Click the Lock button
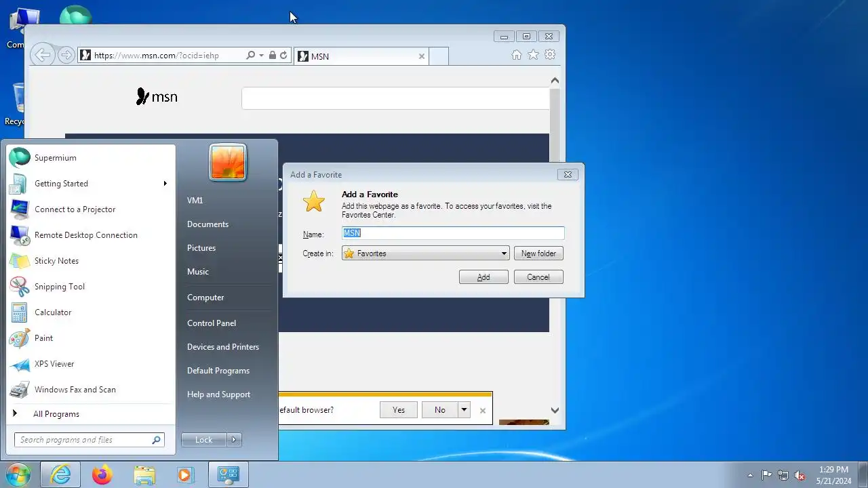This screenshot has height=488, width=868. click(x=204, y=440)
